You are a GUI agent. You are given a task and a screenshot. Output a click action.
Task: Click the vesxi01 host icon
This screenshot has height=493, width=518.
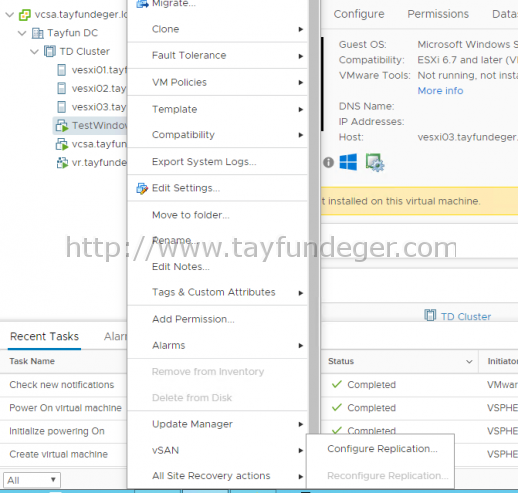tap(62, 70)
